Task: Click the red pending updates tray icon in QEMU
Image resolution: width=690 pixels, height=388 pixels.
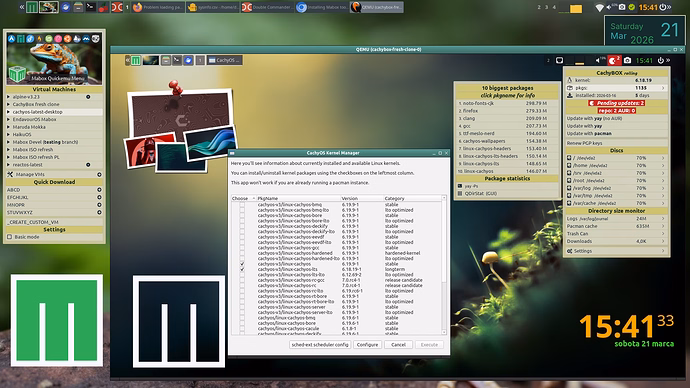Action: click(x=614, y=60)
